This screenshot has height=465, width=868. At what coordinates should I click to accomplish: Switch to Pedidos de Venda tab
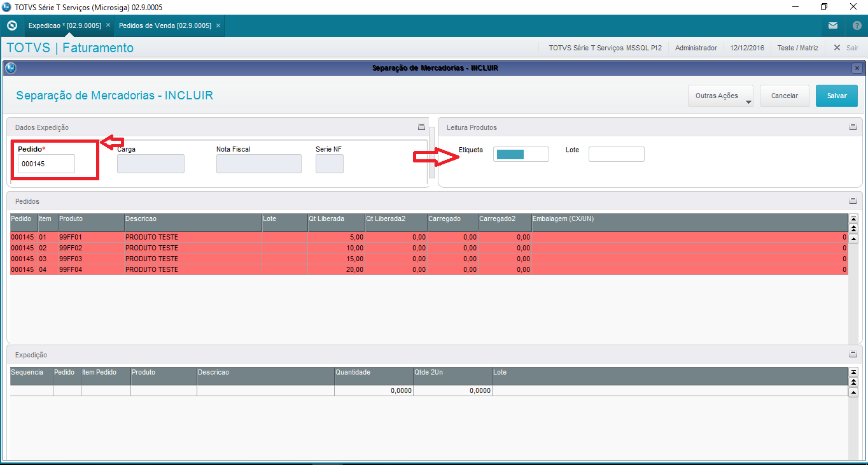coord(165,25)
